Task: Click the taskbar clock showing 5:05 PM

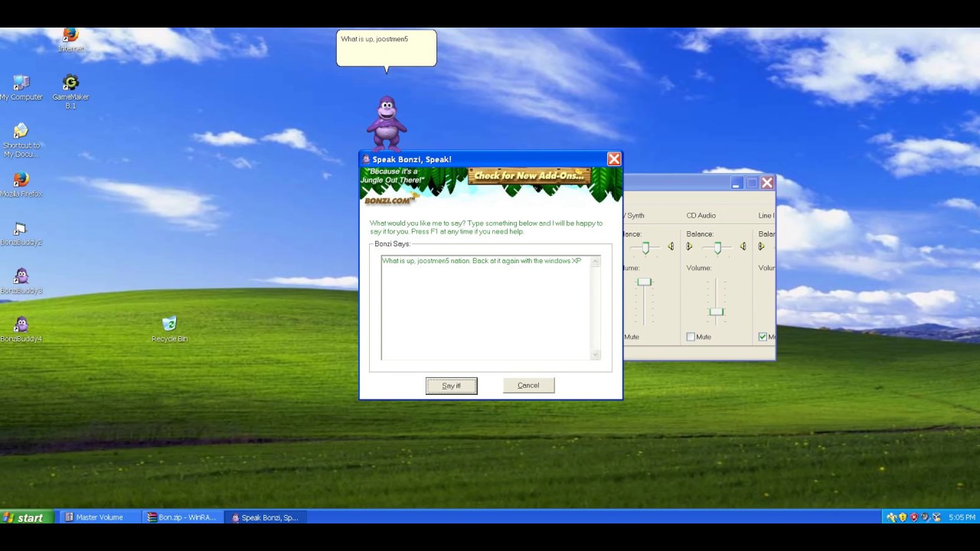Action: click(962, 517)
